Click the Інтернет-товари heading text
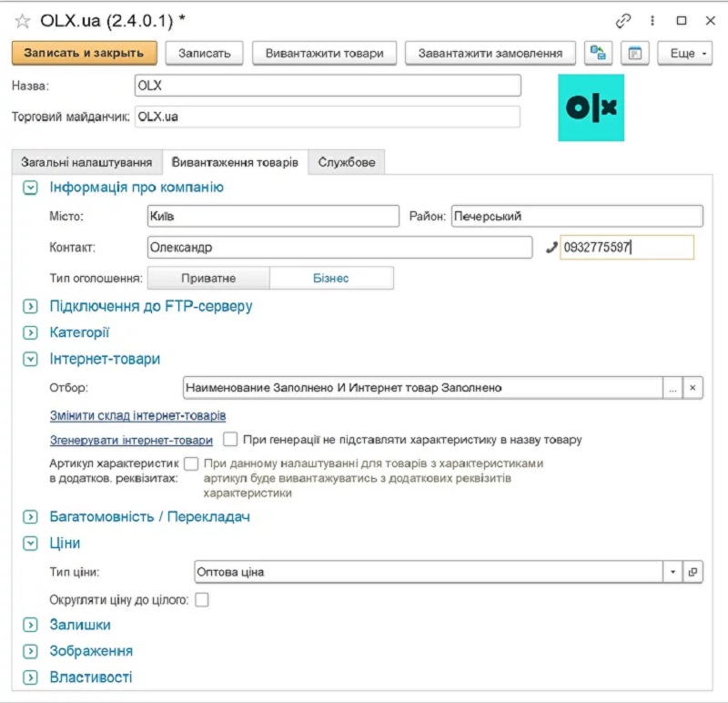Viewport: 728px width, 703px height. click(105, 359)
